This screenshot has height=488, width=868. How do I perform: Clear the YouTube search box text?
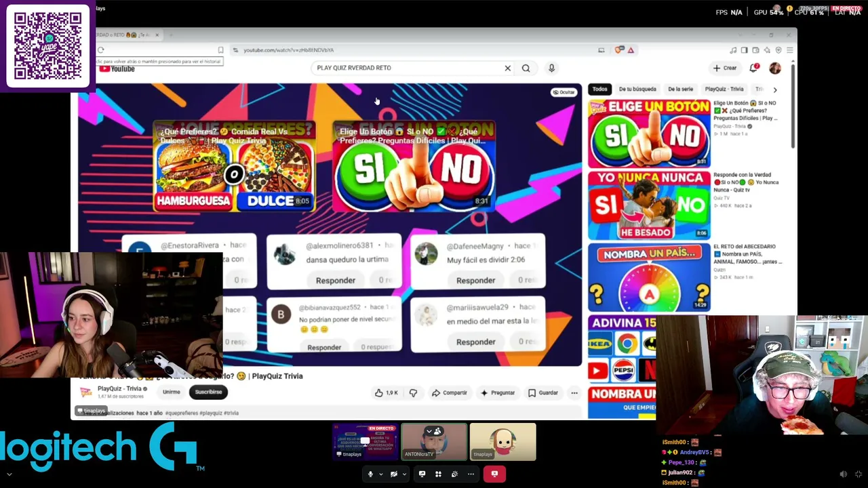coord(507,68)
